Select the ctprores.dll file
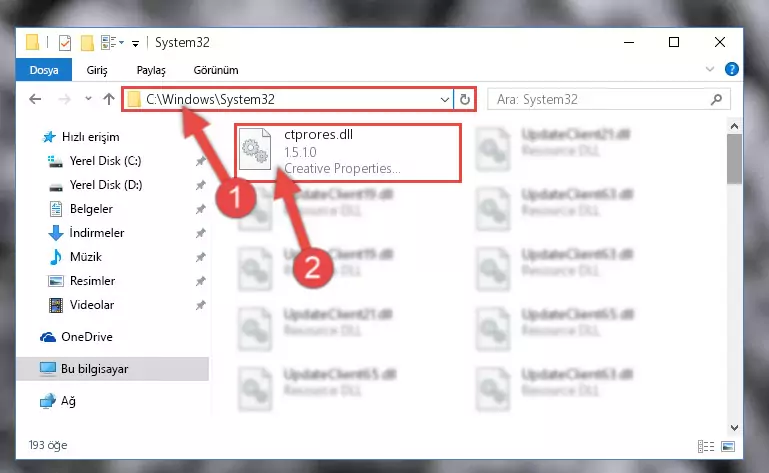The height and width of the screenshot is (473, 769). tap(348, 152)
